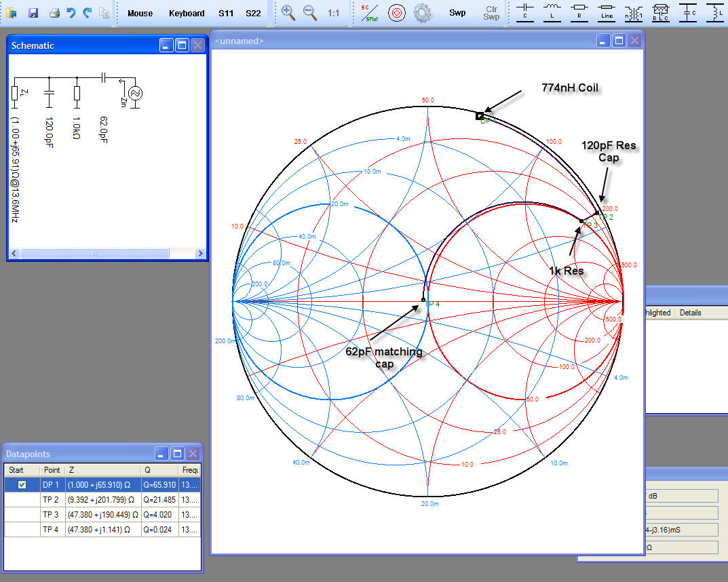Click the 120.0pF label in Schematic
This screenshot has width=728, height=582.
tap(49, 132)
